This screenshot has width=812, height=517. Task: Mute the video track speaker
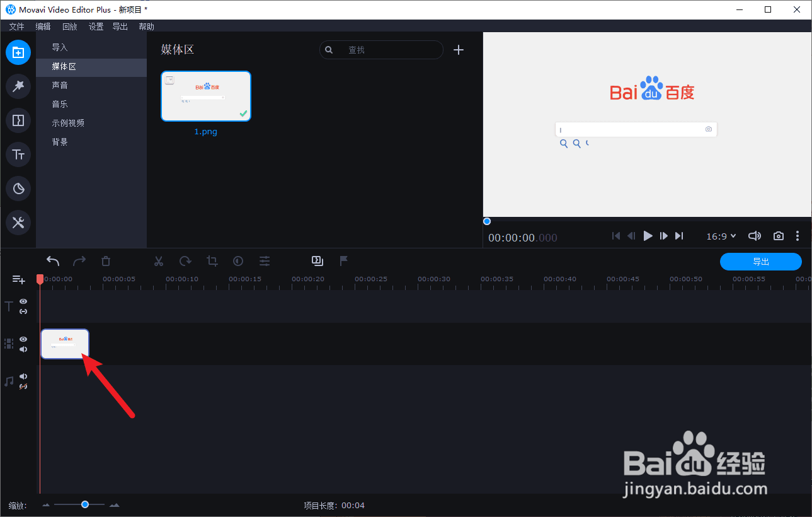coord(23,349)
